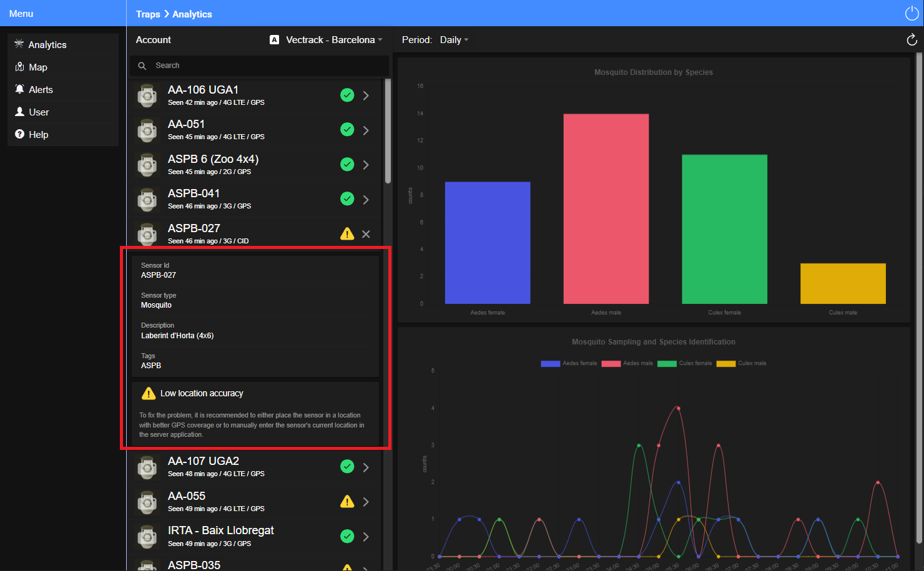Open the Map sidebar item

click(63, 67)
